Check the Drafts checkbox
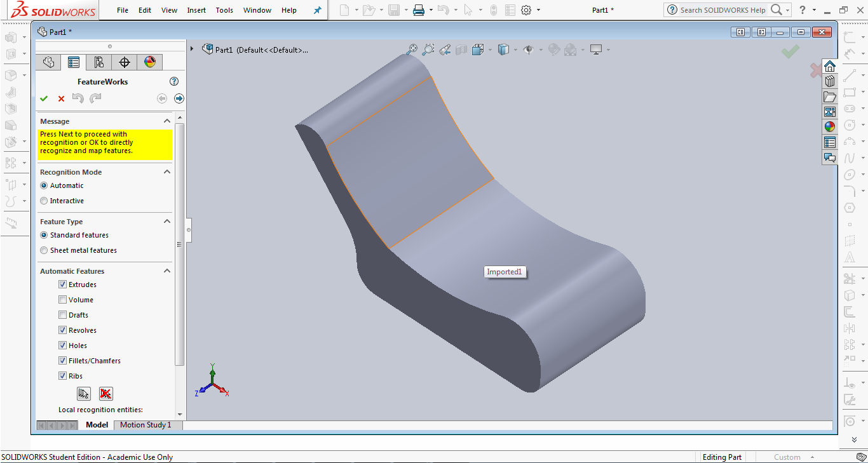 62,315
